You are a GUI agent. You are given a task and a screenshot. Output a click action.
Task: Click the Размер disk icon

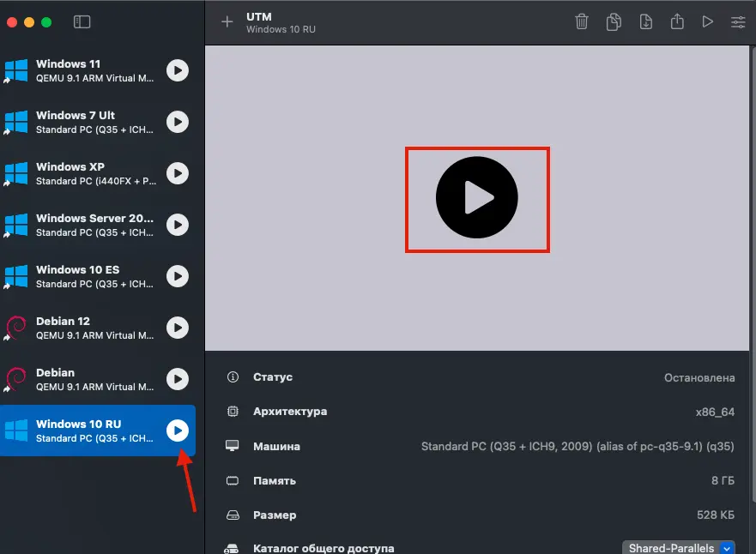point(233,515)
